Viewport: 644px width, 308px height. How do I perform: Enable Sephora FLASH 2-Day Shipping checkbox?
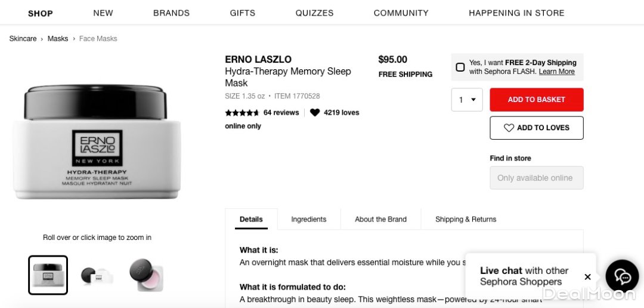click(460, 67)
